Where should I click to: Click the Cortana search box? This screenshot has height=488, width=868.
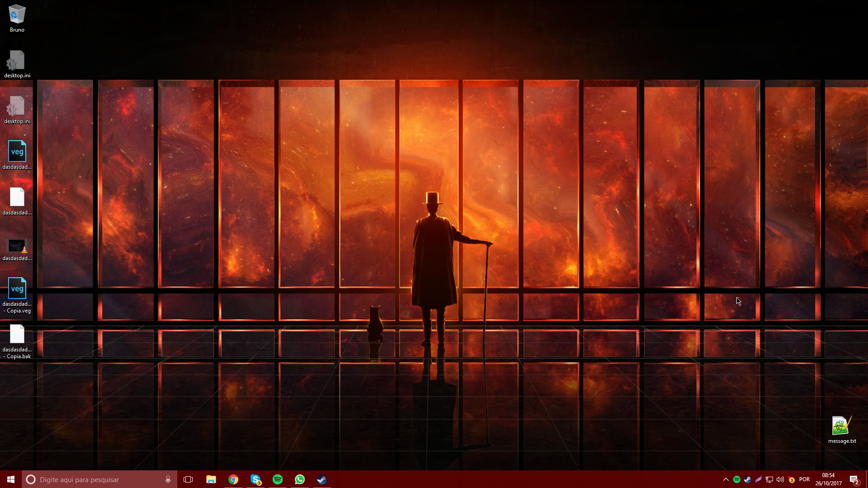100,479
